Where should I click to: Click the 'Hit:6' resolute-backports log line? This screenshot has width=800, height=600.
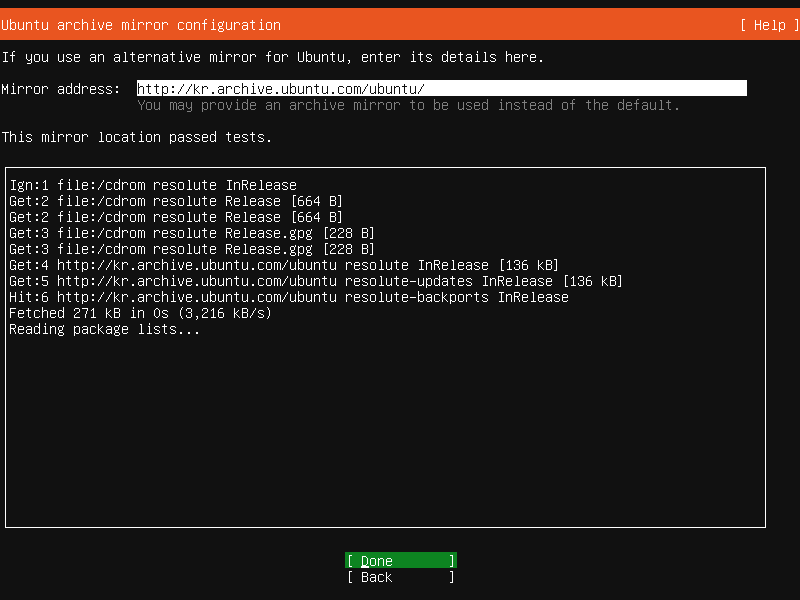point(289,297)
